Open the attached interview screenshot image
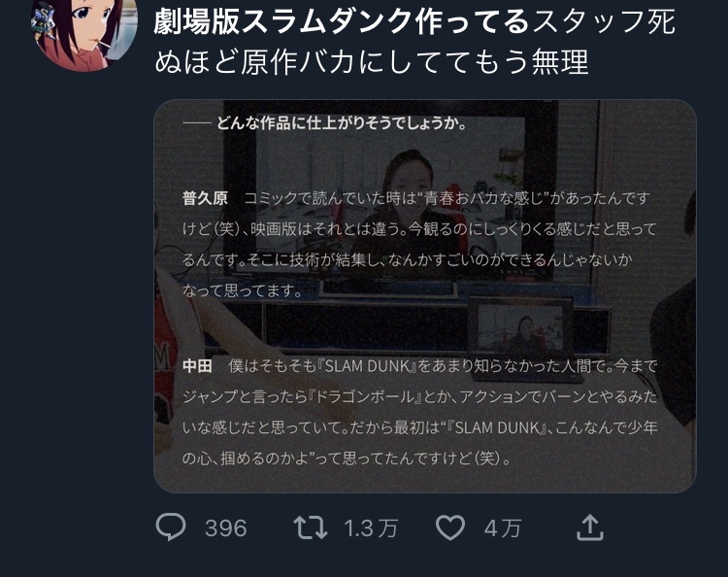This screenshot has height=577, width=728. (x=425, y=296)
